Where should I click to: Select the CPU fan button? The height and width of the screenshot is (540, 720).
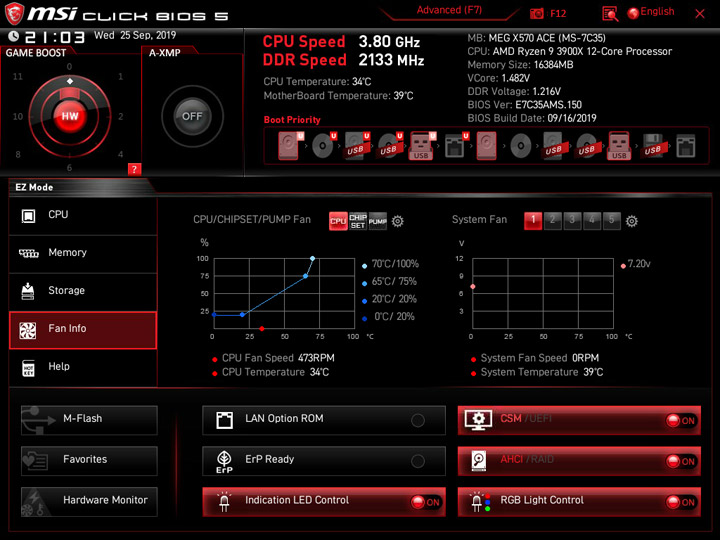click(338, 221)
